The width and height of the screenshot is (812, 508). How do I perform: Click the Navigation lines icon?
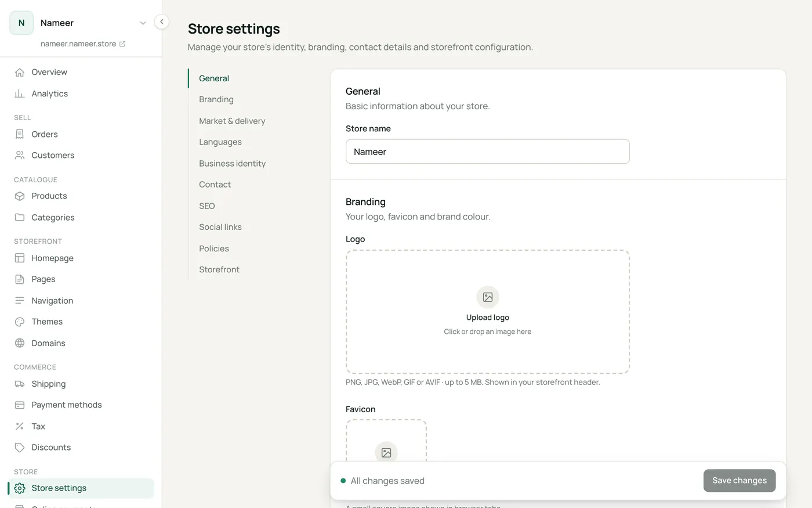(20, 300)
